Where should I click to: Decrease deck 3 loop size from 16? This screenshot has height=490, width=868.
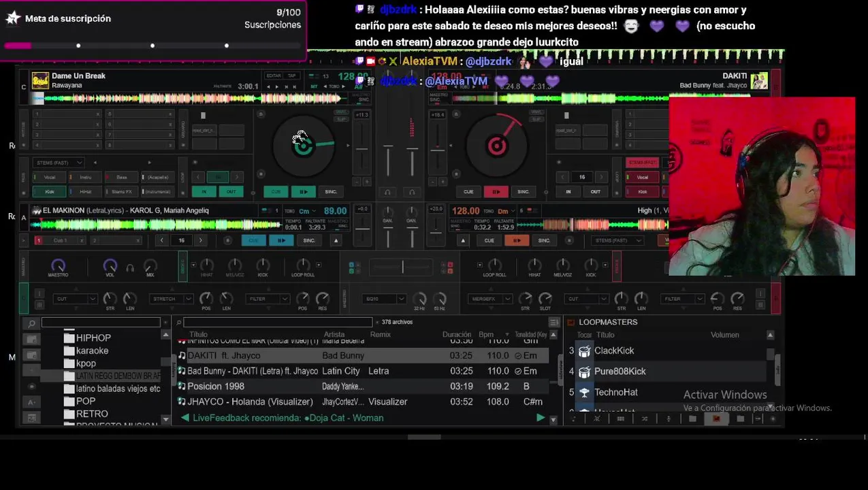[x=161, y=240]
